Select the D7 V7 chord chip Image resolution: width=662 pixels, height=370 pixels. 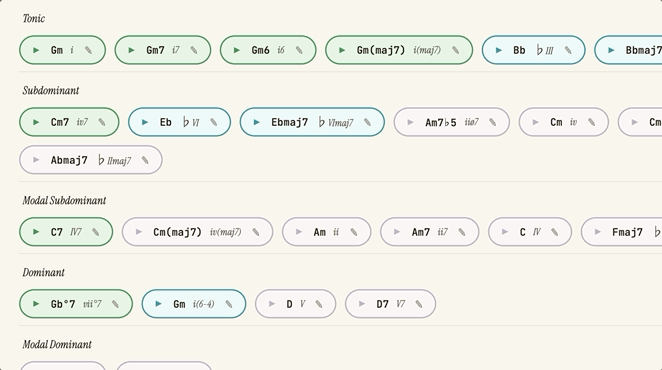(391, 304)
